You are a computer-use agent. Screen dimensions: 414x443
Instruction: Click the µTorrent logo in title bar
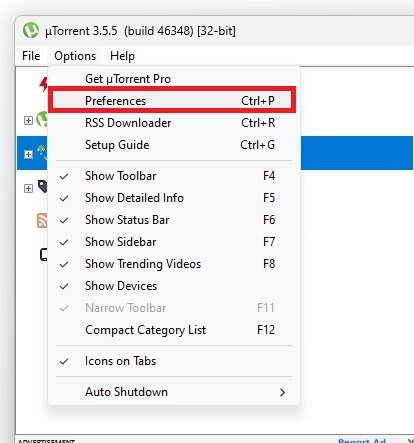[31, 30]
